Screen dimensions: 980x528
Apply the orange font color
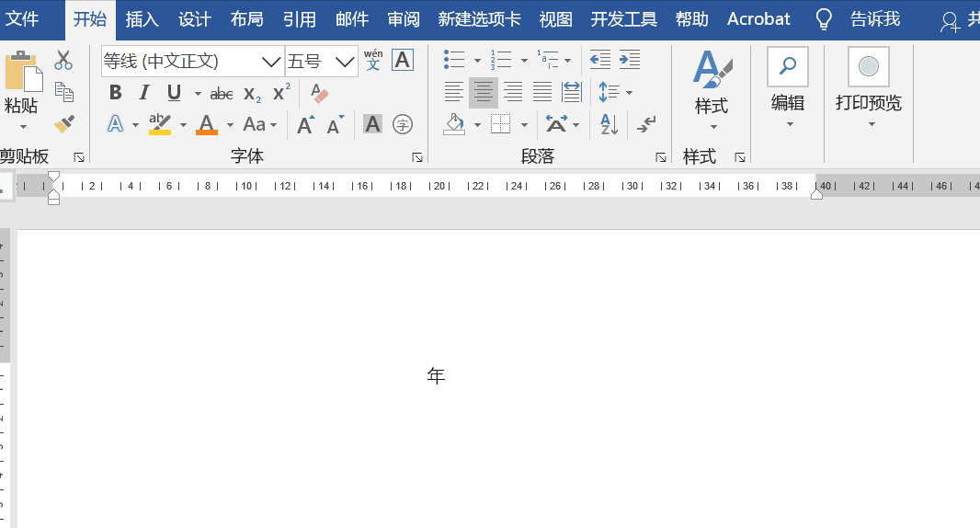(207, 124)
